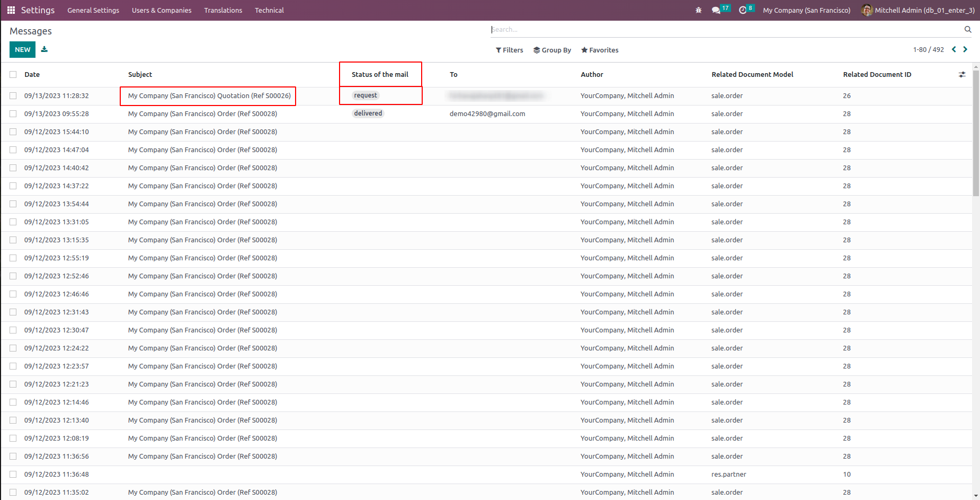The width and height of the screenshot is (980, 500).
Task: Go to previous page arrow
Action: coord(954,49)
